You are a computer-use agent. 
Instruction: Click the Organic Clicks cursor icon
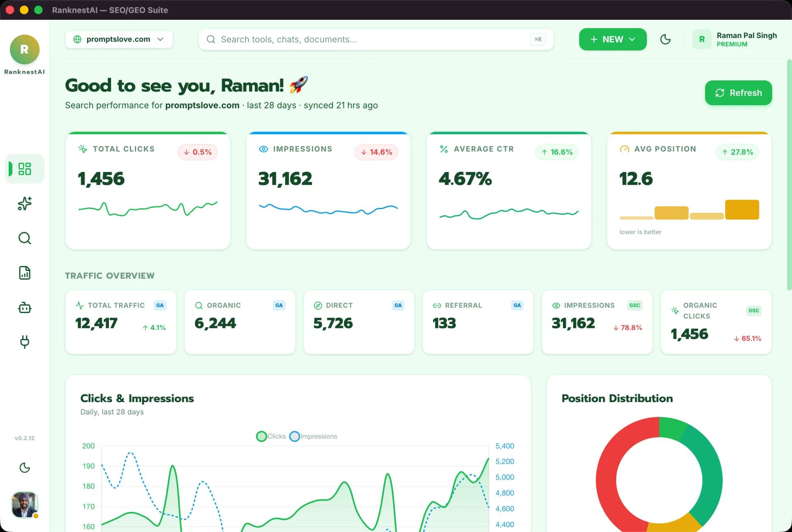675,311
